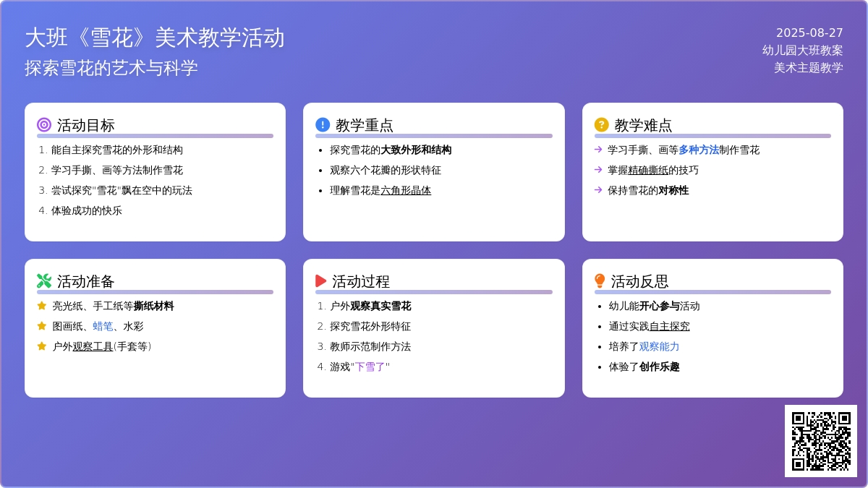
Task: Click the underlined 六角形晶体 text
Action: 406,190
